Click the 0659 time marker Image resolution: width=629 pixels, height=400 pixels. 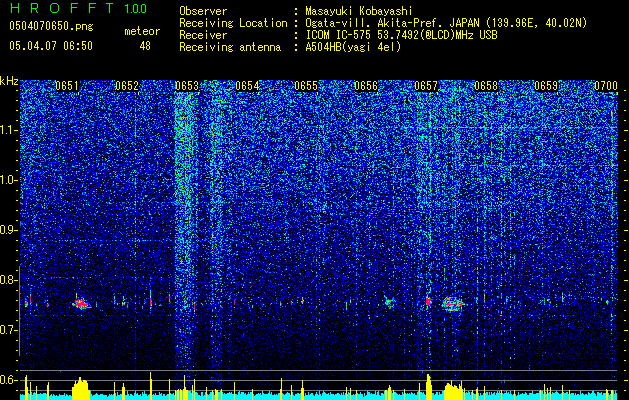[x=546, y=86]
